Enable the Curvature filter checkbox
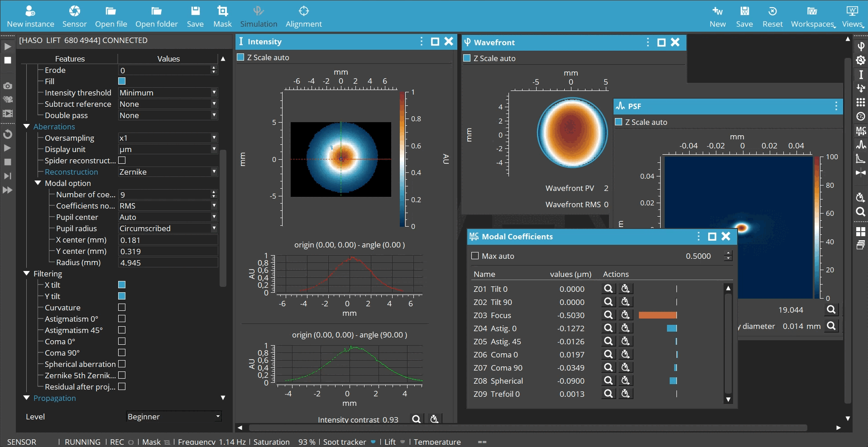The image size is (868, 447). [x=122, y=307]
